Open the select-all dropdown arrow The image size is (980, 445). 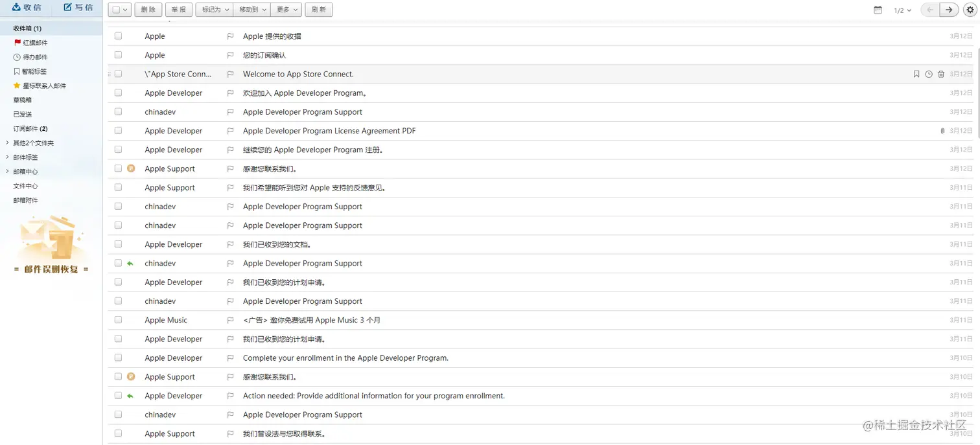[125, 10]
